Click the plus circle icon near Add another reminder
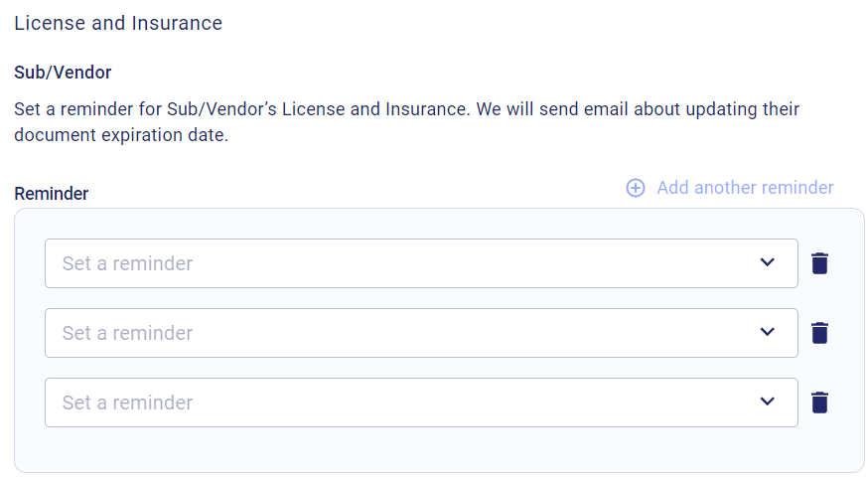The height and width of the screenshot is (483, 868). pyautogui.click(x=636, y=188)
